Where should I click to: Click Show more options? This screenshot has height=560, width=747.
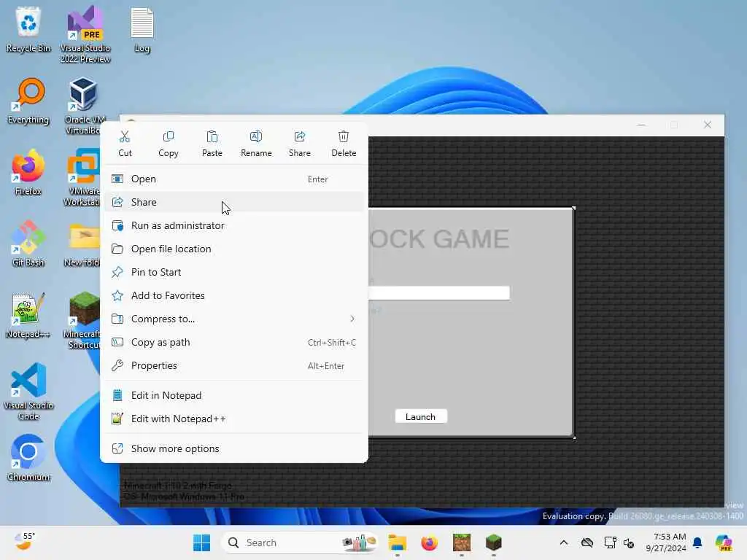[x=234, y=448]
